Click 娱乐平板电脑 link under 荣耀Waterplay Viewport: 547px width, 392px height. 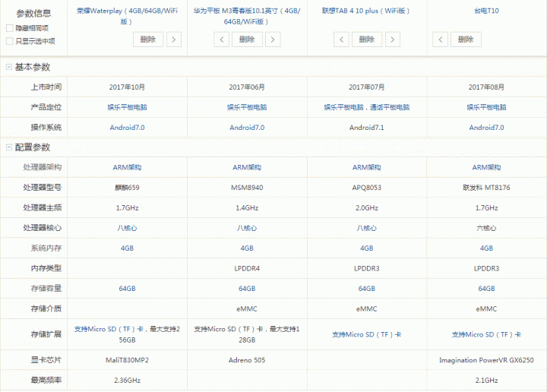click(x=127, y=107)
